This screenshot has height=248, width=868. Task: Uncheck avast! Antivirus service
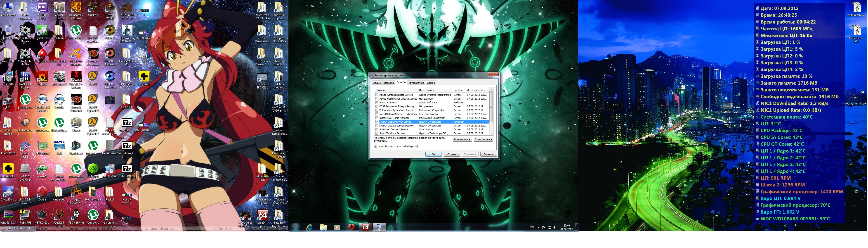377,103
